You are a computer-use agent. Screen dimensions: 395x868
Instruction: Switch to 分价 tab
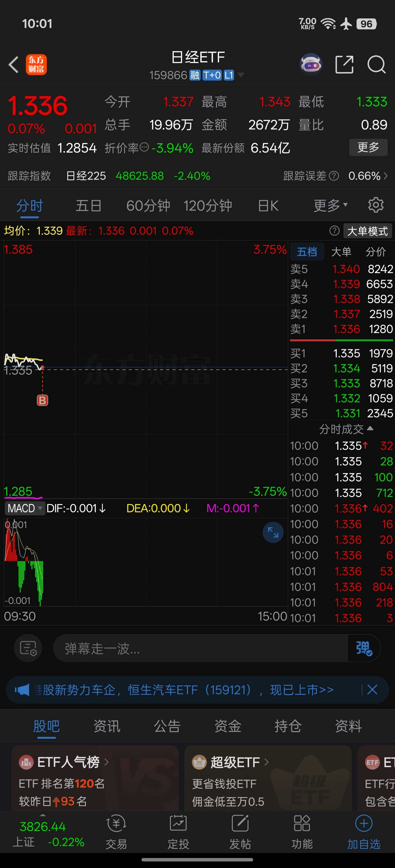click(376, 251)
